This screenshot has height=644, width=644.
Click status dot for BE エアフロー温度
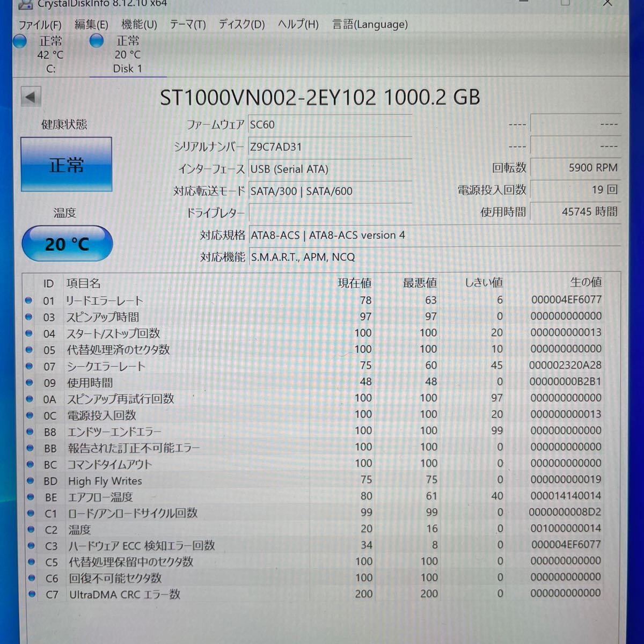coord(31,497)
